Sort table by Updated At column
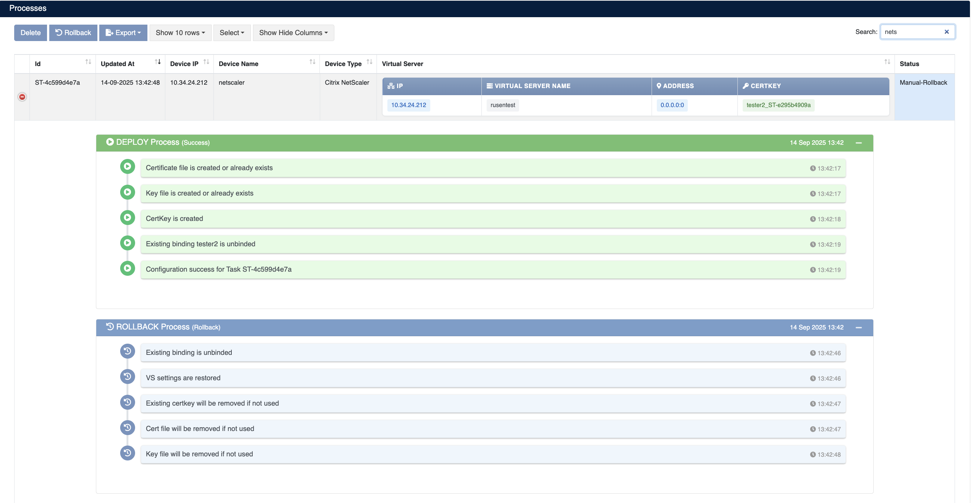 (130, 63)
